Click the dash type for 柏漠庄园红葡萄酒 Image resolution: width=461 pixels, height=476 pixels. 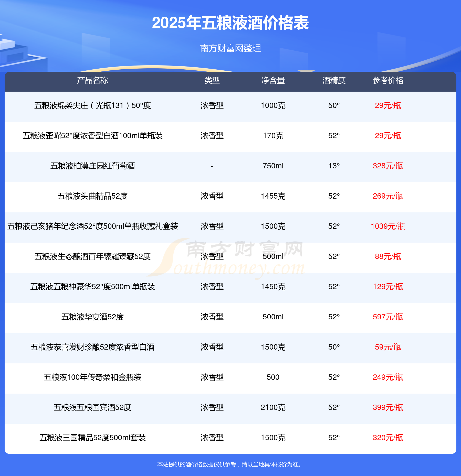coord(212,166)
